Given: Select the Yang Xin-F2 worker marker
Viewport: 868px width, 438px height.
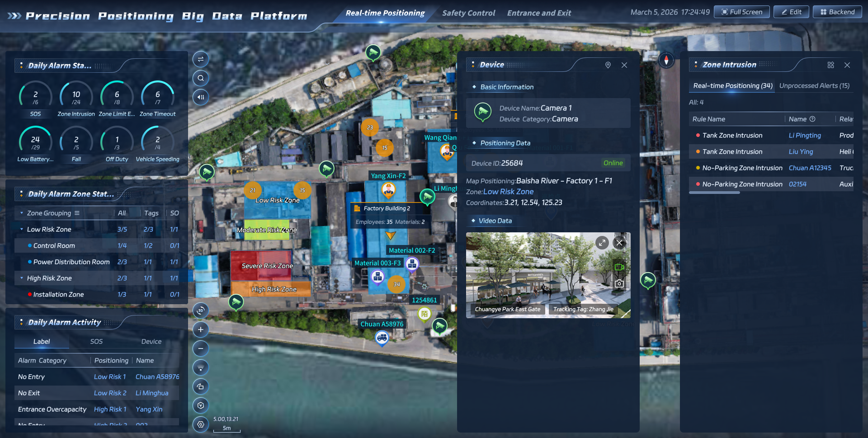Looking at the screenshot, I should (x=388, y=190).
